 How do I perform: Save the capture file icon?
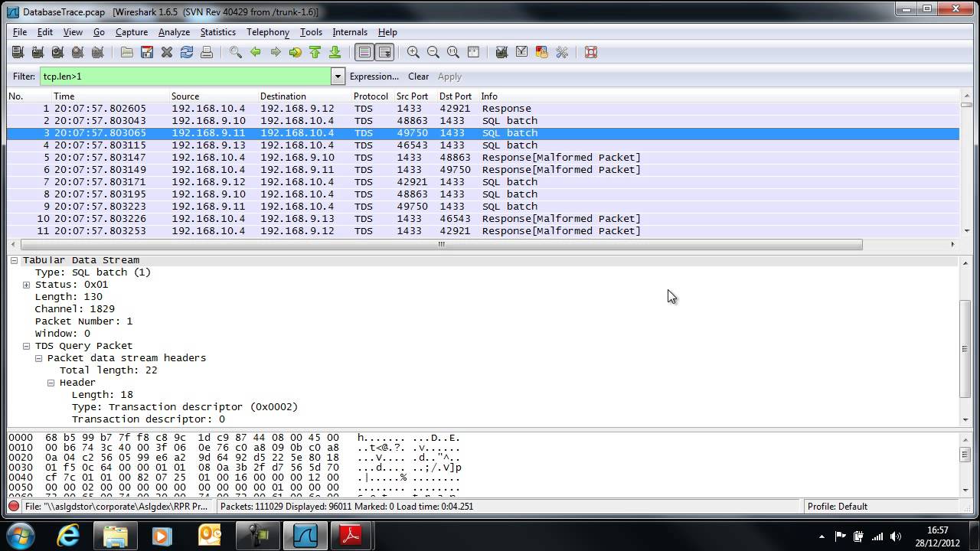click(147, 52)
